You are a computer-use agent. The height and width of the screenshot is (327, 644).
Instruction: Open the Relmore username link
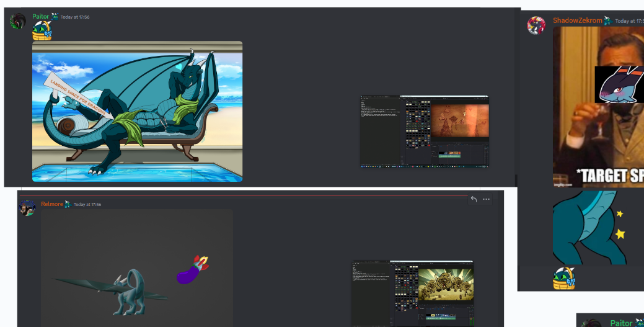(x=51, y=204)
